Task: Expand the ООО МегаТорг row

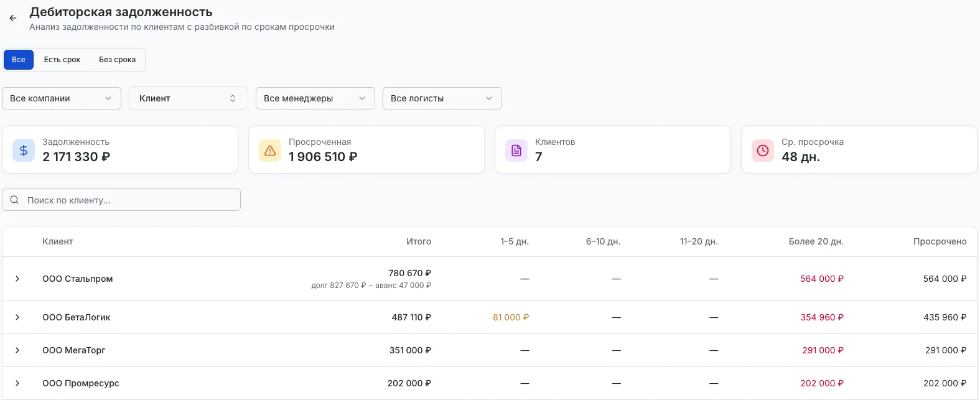Action: (17, 350)
